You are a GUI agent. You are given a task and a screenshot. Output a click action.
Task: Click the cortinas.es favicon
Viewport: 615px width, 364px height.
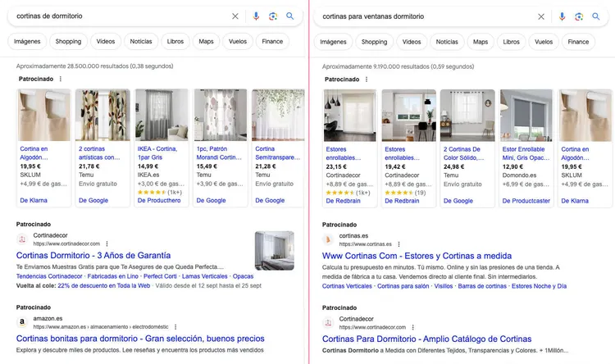328,239
